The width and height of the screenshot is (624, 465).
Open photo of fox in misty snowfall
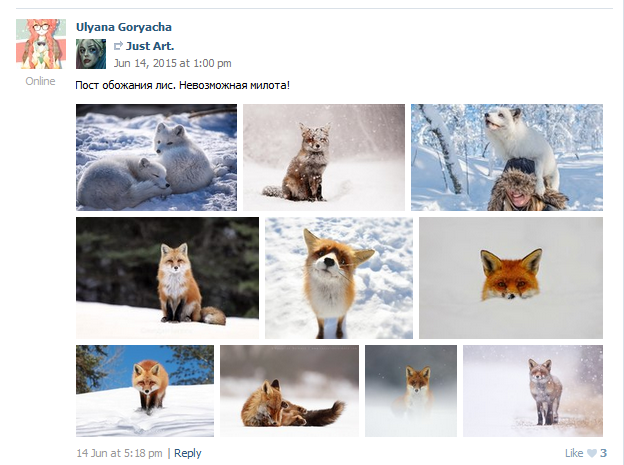coord(410,390)
